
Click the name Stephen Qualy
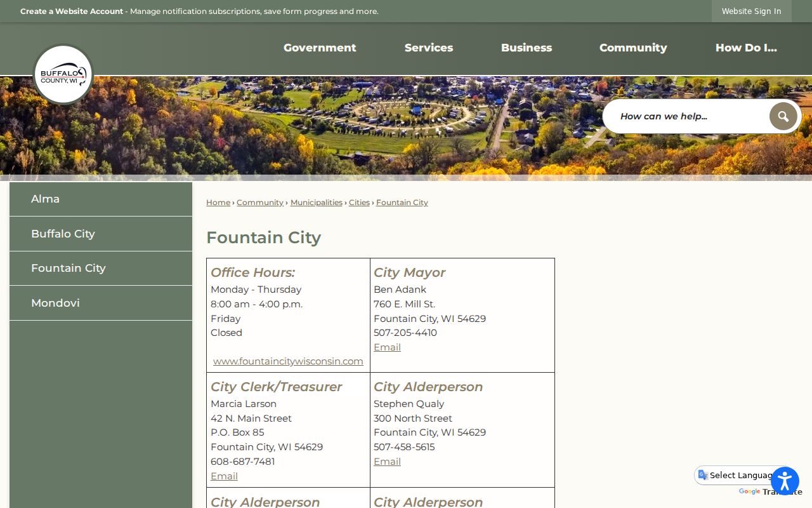409,403
